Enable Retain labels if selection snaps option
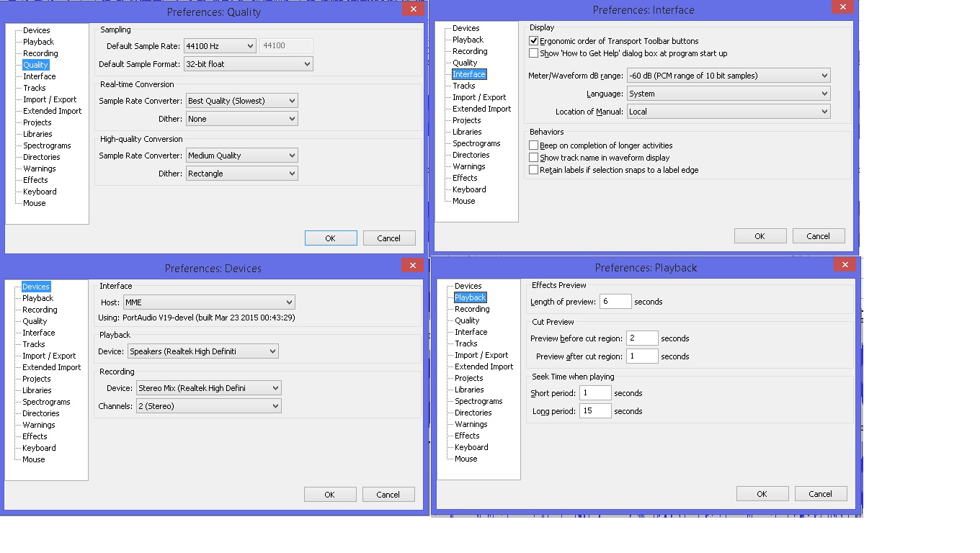Screen dimensions: 980x553 coord(534,170)
